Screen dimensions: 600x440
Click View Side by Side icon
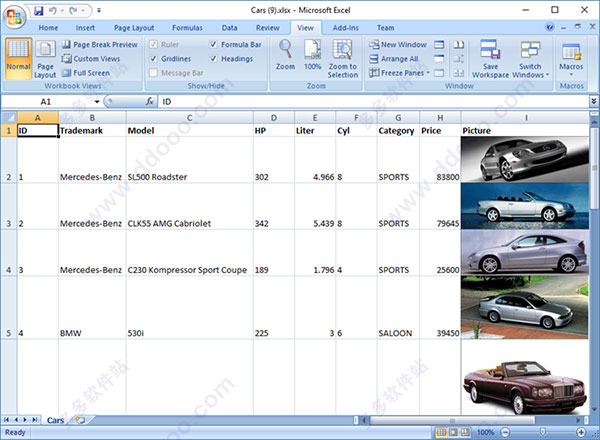pyautogui.click(x=458, y=45)
